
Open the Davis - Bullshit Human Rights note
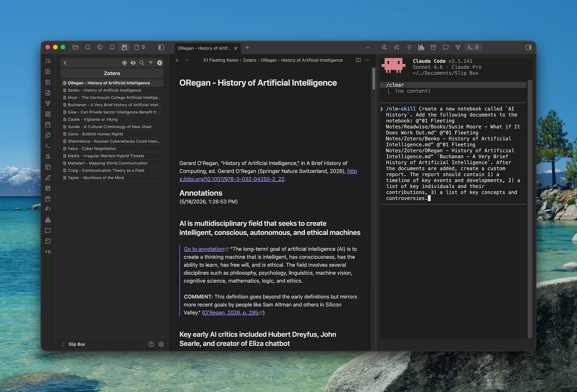pyautogui.click(x=112, y=134)
